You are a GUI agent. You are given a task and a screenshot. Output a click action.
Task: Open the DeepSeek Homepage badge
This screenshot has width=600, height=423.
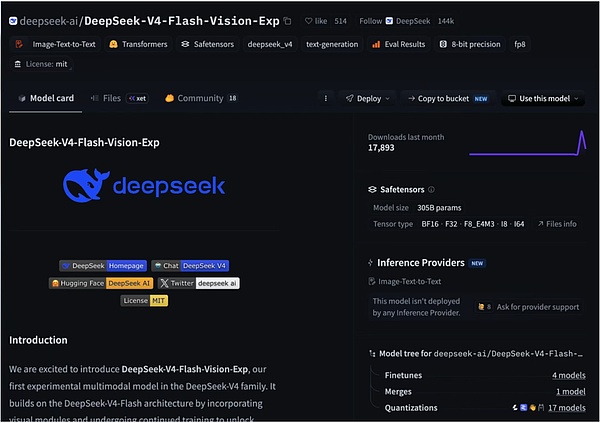click(103, 266)
